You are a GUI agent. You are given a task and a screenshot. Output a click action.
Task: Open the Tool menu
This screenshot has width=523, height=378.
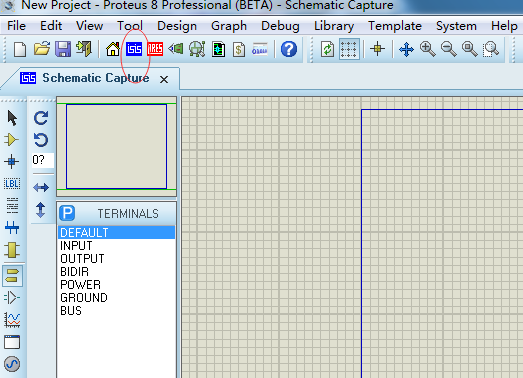coord(130,26)
